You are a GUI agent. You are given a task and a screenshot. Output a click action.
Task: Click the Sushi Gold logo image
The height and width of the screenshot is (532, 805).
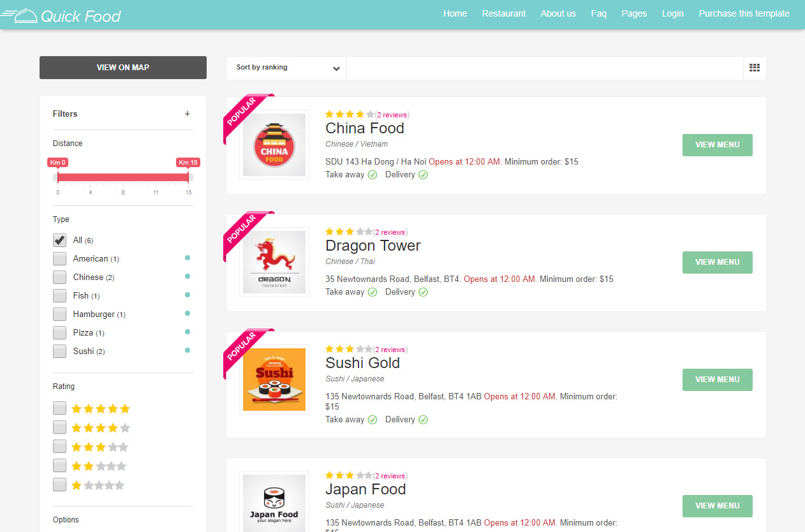coord(274,380)
